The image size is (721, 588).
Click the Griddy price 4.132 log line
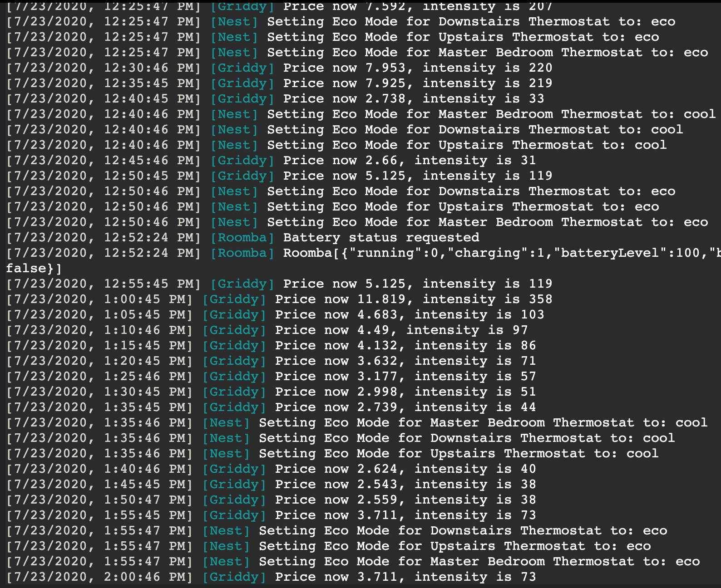[x=271, y=346]
